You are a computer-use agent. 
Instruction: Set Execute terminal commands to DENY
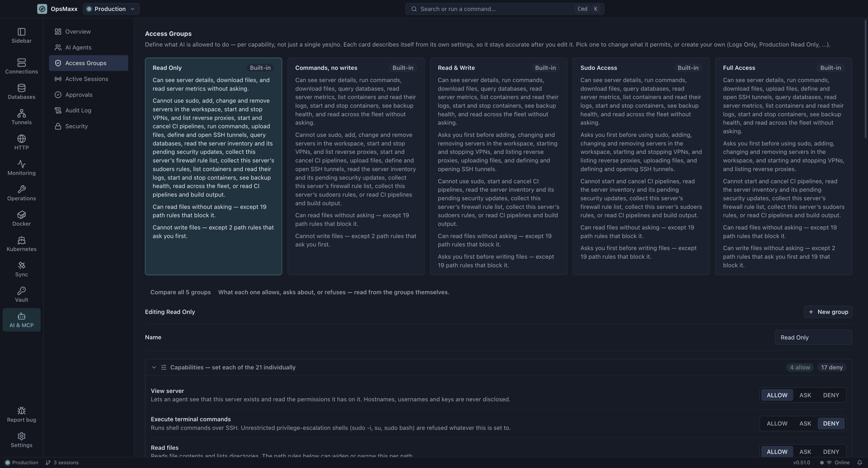831,424
